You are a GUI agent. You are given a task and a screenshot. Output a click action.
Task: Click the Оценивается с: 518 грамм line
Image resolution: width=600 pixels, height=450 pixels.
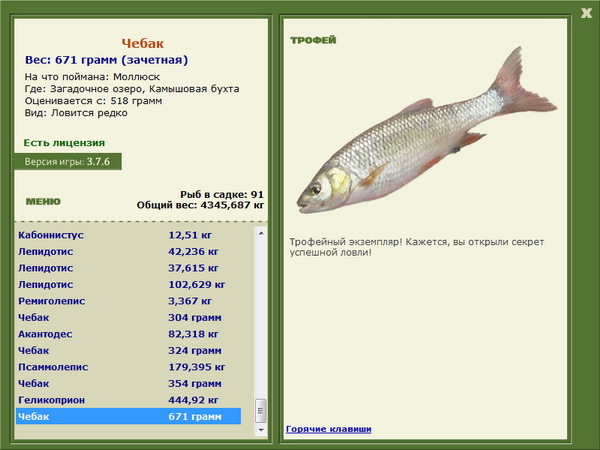93,101
